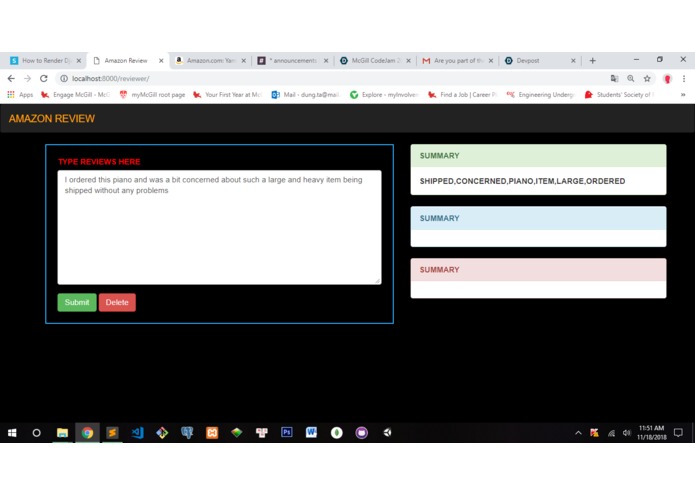Open the Students' Society bookmark
This screenshot has width=695, height=494.
point(619,94)
